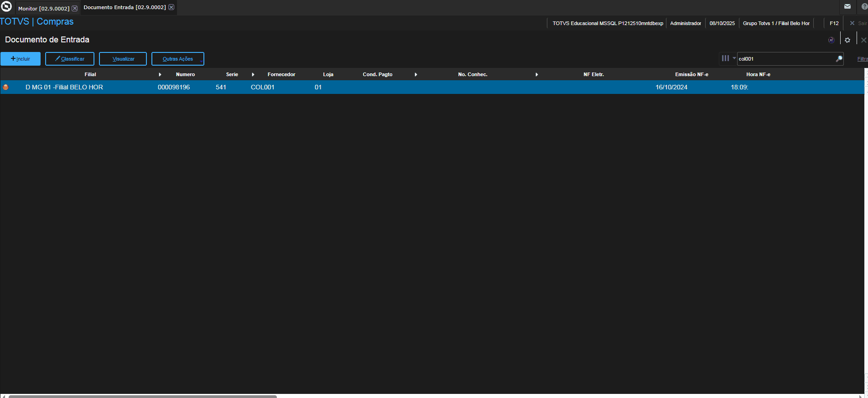Click Grupo Totvs 1 / Filial Belo Hor
868x398 pixels.
click(x=776, y=23)
